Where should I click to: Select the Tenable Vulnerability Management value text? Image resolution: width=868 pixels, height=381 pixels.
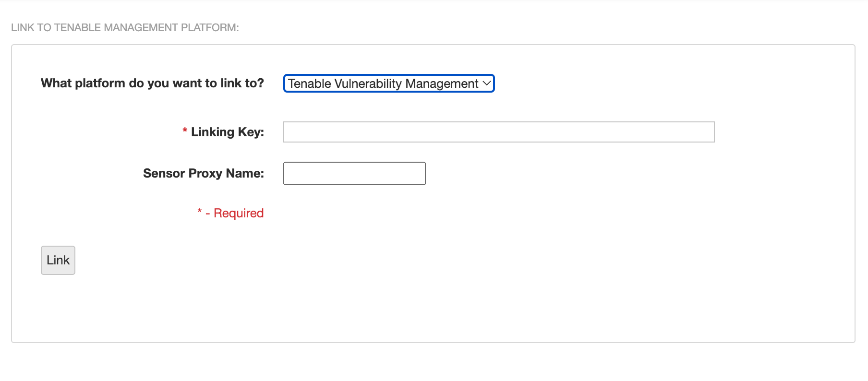(383, 83)
